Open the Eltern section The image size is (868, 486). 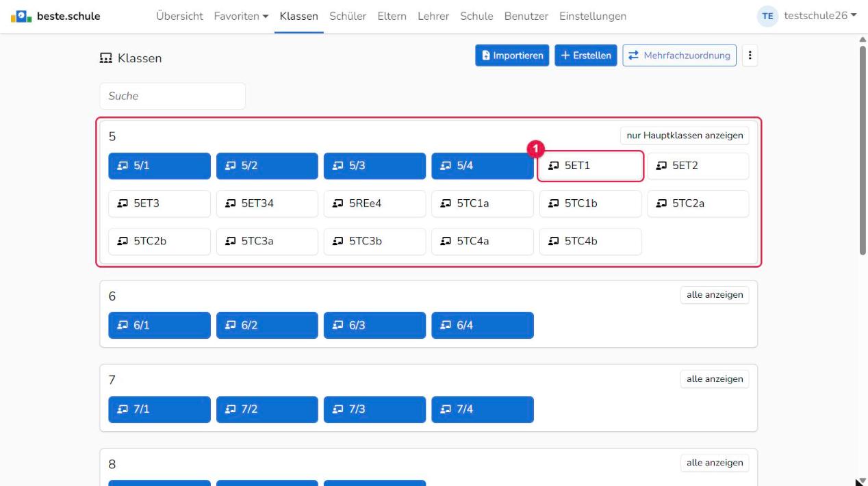coord(392,16)
